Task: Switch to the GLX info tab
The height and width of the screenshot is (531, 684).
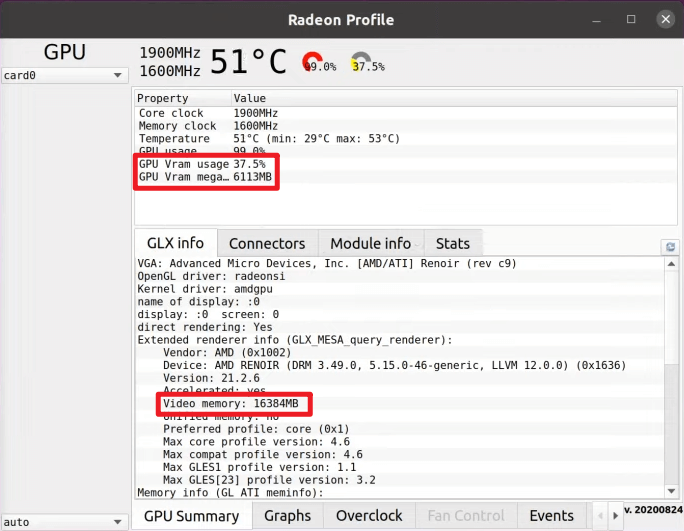Action: [175, 243]
